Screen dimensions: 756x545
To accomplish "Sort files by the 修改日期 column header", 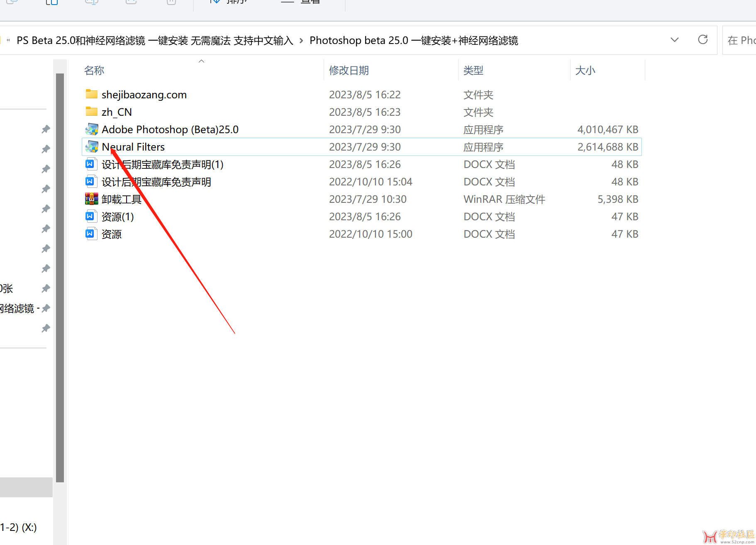I will coord(349,70).
